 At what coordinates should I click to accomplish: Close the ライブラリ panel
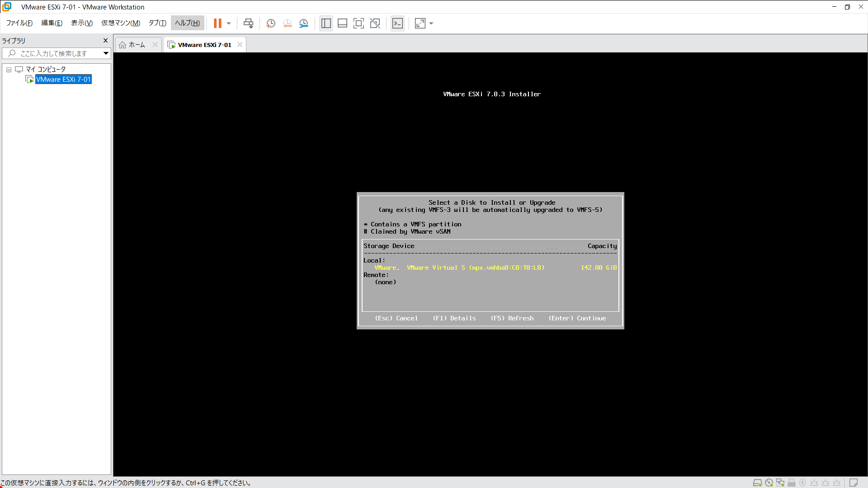[105, 41]
